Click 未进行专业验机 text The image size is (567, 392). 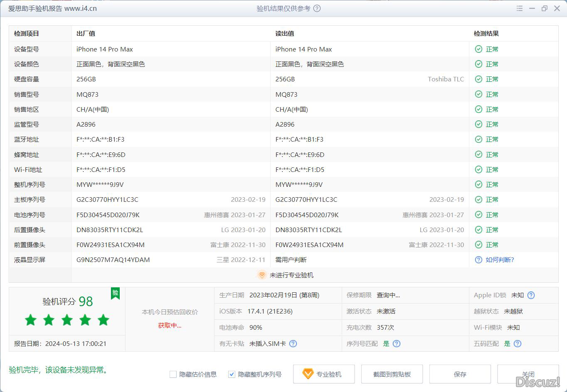point(291,275)
